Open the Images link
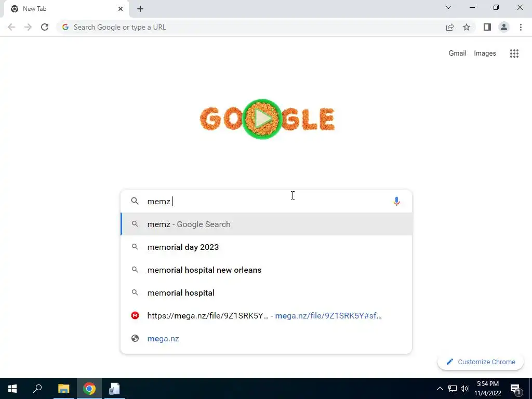Image resolution: width=532 pixels, height=399 pixels. pos(485,54)
